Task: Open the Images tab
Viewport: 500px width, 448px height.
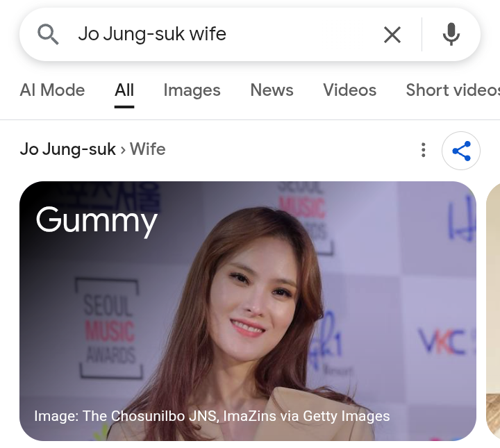Action: 192,90
